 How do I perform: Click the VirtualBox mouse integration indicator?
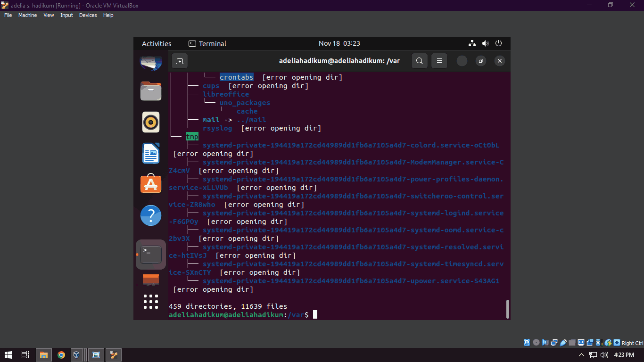point(608,343)
